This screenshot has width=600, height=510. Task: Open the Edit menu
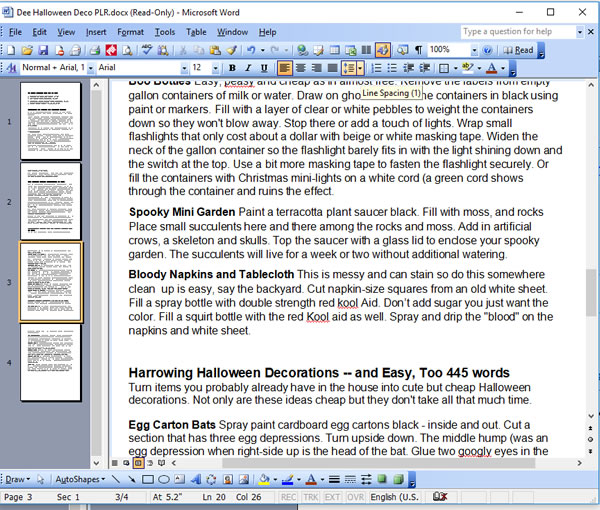(x=39, y=32)
